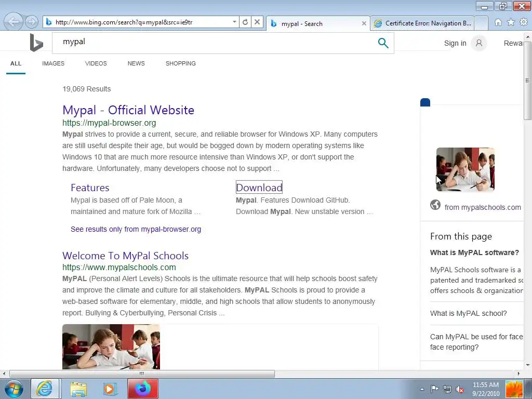Open Windows Media Player taskbar icon
The height and width of the screenshot is (399, 532).
110,389
